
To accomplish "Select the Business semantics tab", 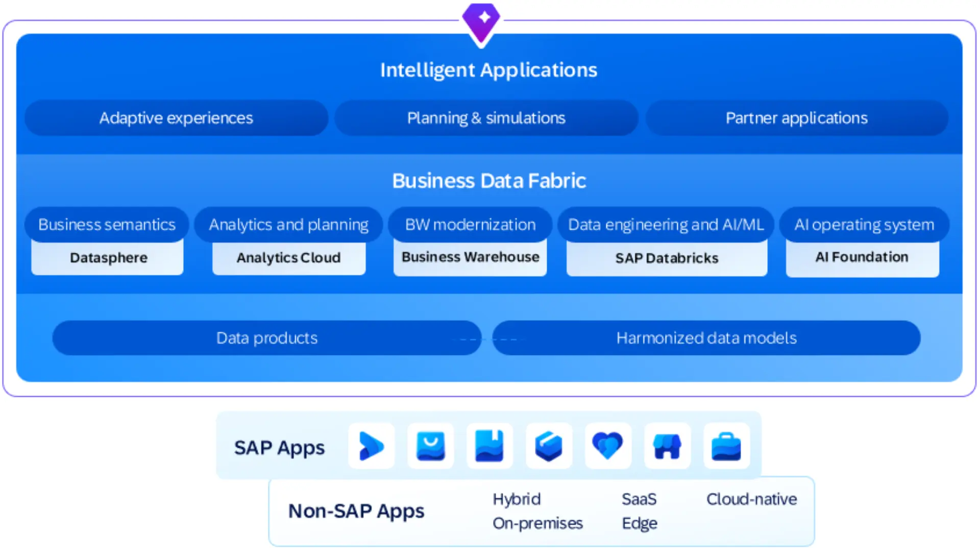I will (107, 225).
